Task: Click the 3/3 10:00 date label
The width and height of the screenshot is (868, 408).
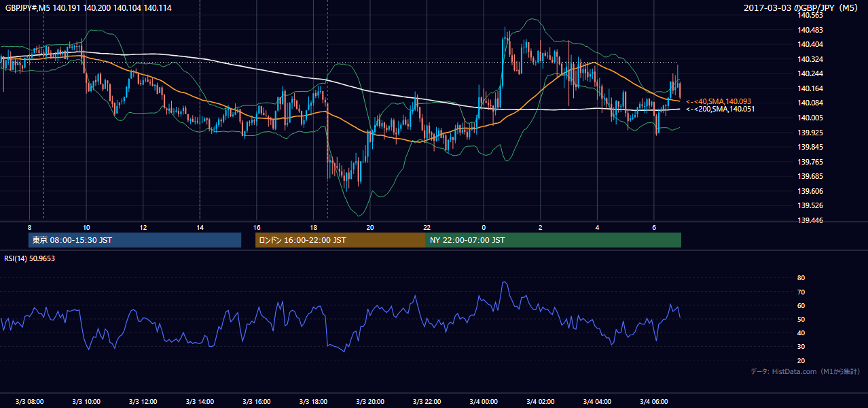Action: (86, 401)
